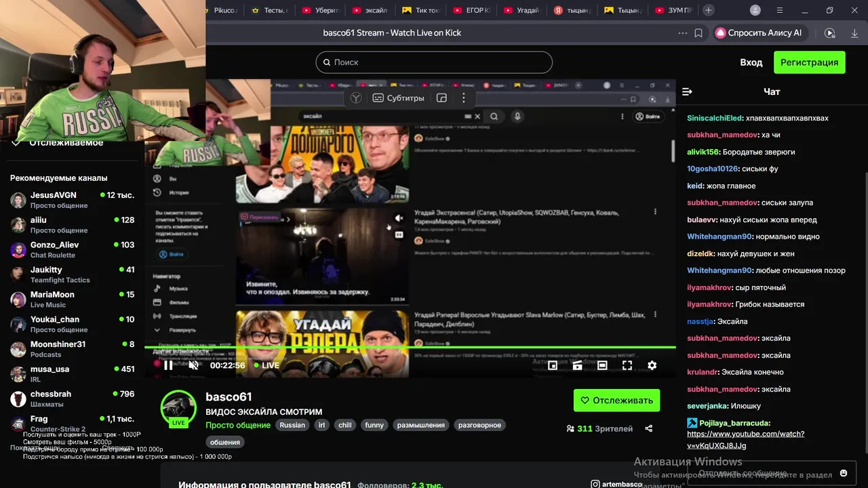Select the funny tag

point(374,425)
